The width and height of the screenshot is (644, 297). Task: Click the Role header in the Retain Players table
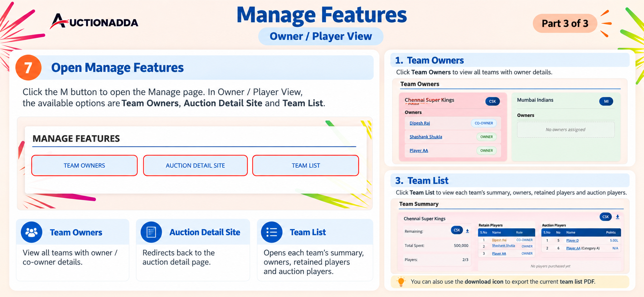pyautogui.click(x=519, y=233)
